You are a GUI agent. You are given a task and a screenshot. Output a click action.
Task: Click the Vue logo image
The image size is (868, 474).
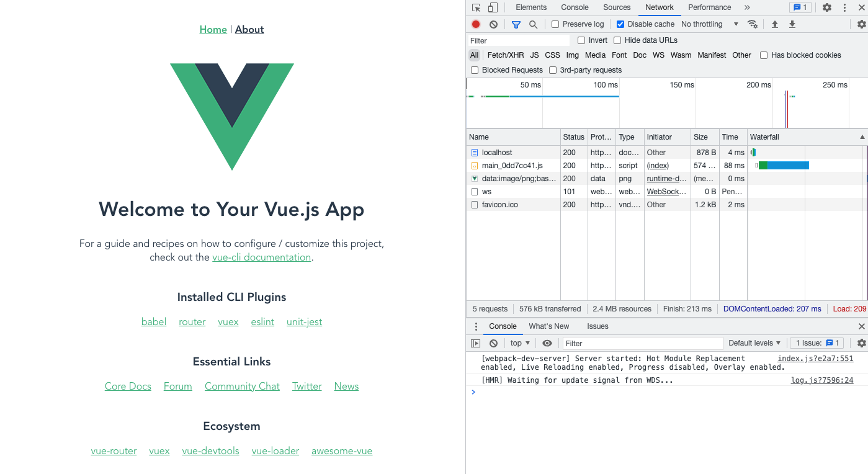tap(231, 117)
